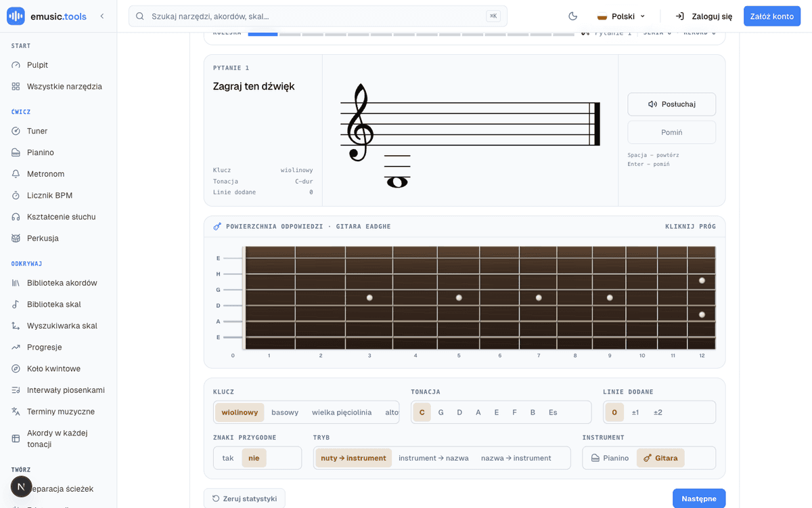Click the quiz progress bar
Image resolution: width=812 pixels, height=508 pixels.
[x=411, y=33]
